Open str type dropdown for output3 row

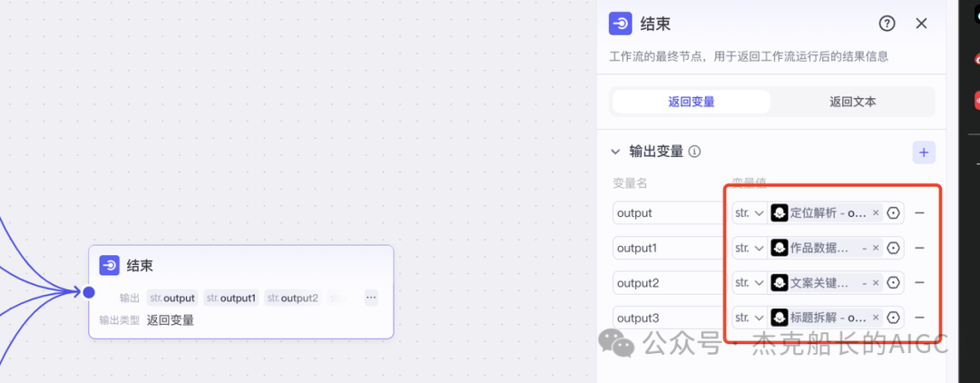tap(750, 318)
